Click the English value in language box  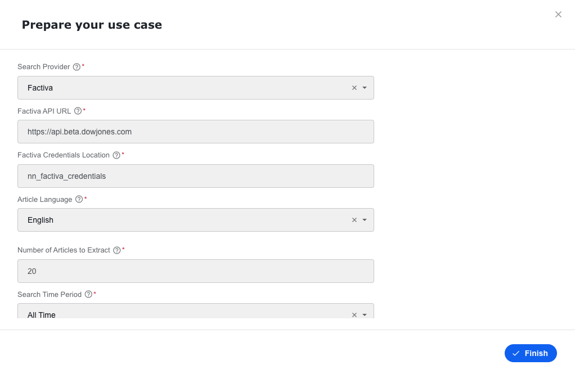[41, 220]
